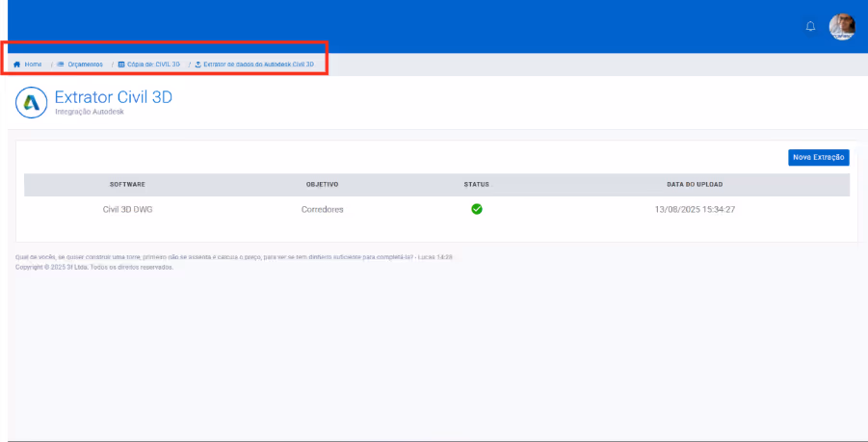Image resolution: width=868 pixels, height=442 pixels.
Task: Start a Nova Extração
Action: click(819, 158)
